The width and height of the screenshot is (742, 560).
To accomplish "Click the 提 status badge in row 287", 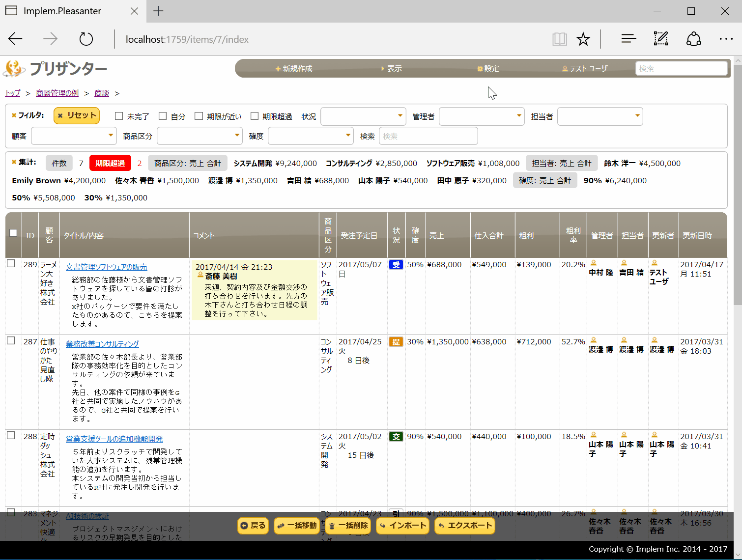I will pyautogui.click(x=396, y=342).
